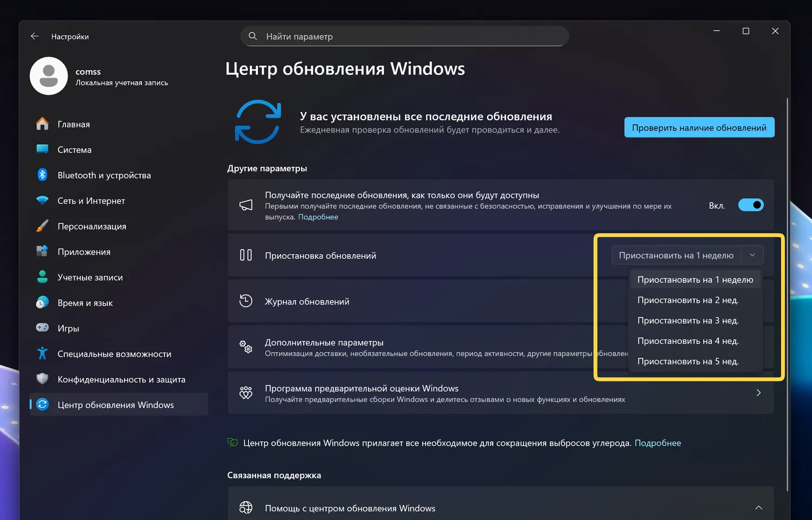Open Персонализация via its paintbrush icon
Screen dimensions: 812x520
click(x=42, y=226)
